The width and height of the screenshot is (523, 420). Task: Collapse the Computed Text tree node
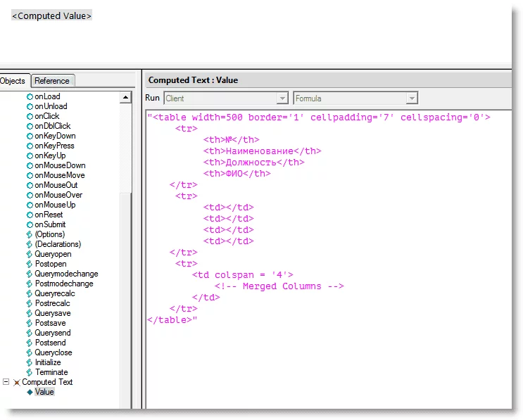[6, 382]
